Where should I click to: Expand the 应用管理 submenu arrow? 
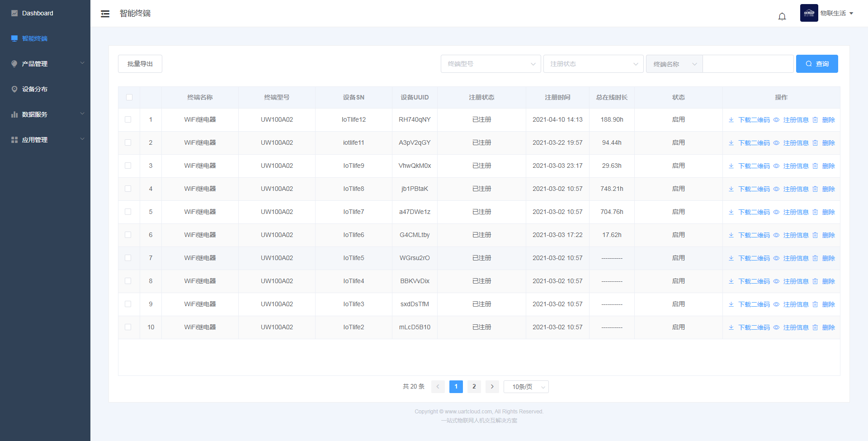82,139
